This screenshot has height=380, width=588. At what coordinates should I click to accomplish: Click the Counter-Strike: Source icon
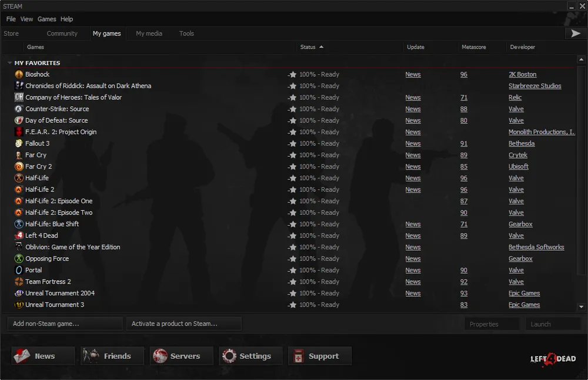(19, 109)
